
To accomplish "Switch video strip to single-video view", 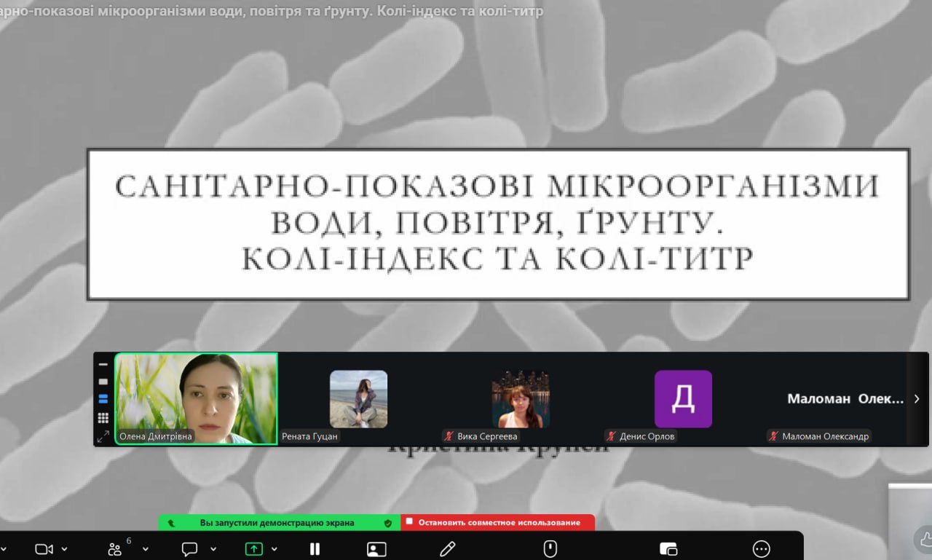I will (103, 382).
